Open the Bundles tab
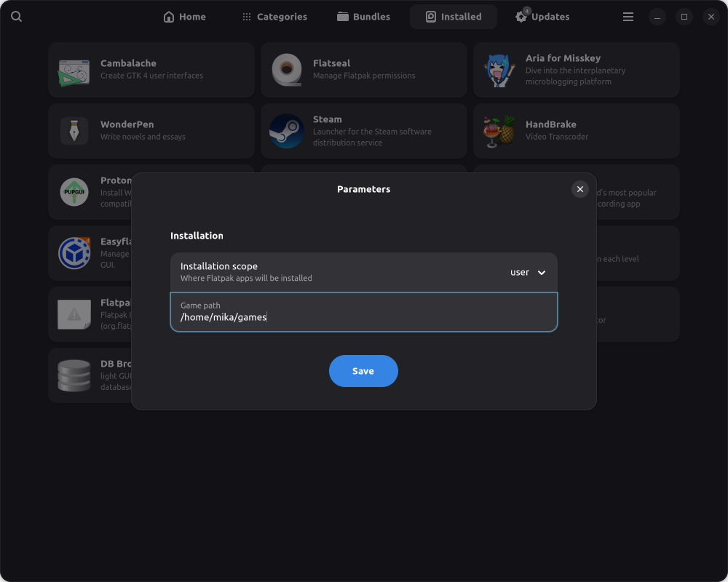Image resolution: width=728 pixels, height=582 pixels. point(363,17)
